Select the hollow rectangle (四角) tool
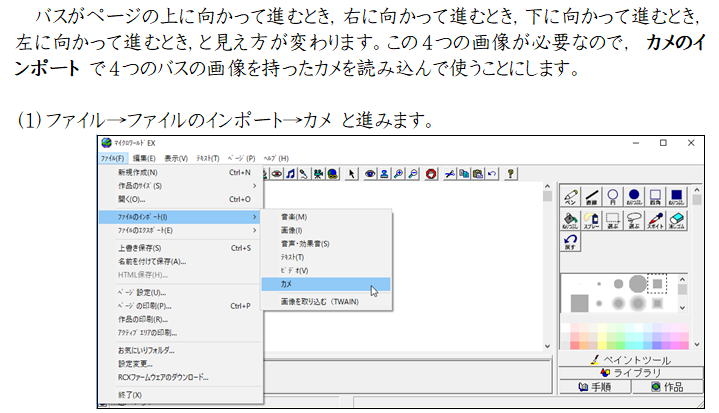 point(655,196)
